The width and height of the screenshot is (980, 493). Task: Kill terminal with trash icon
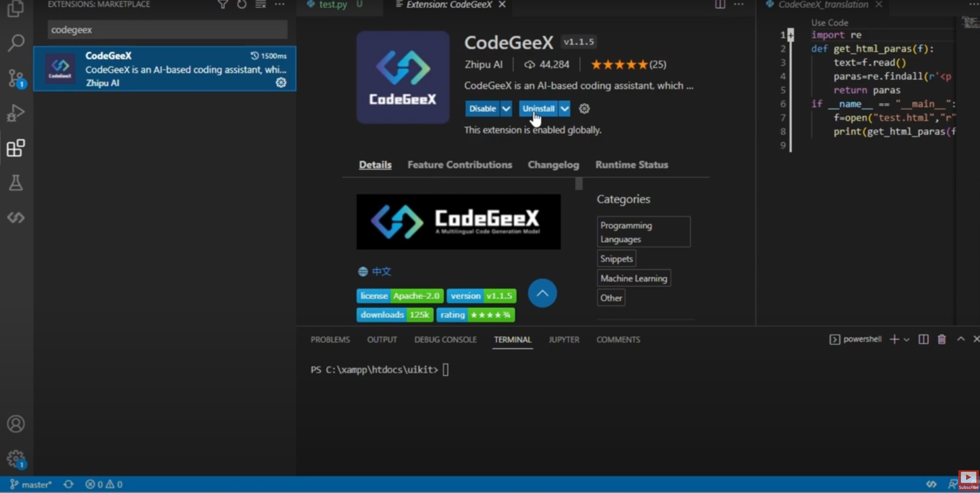coord(942,339)
